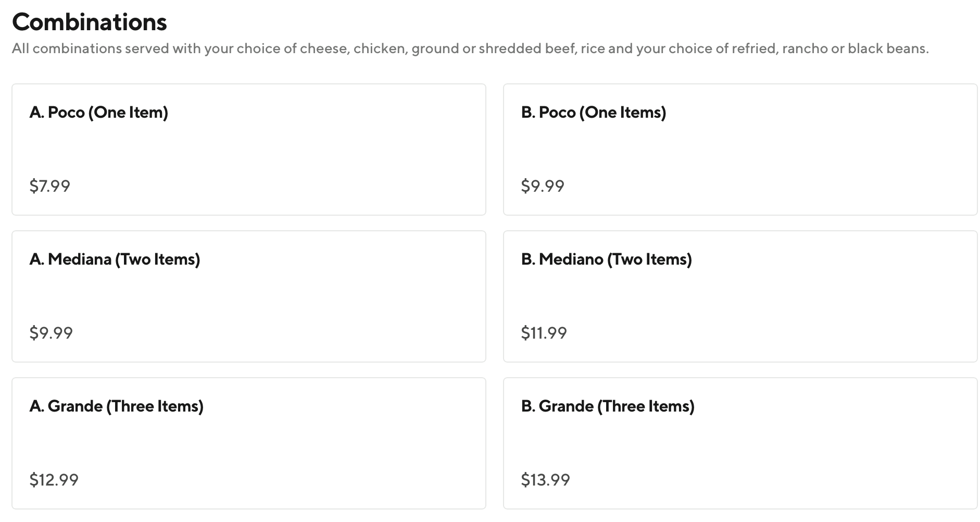Select the B. Mediano (Two Items) card

click(740, 296)
